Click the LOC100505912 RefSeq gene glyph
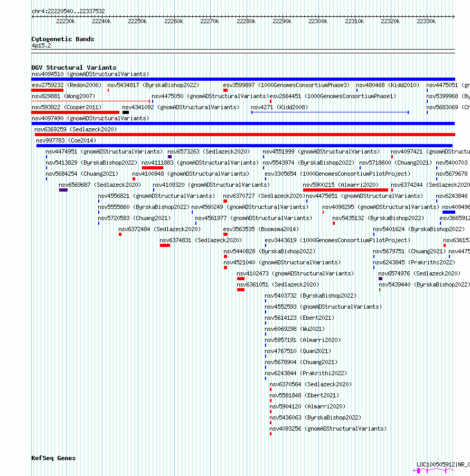Viewport: 470px width, 476px height. coord(435,471)
